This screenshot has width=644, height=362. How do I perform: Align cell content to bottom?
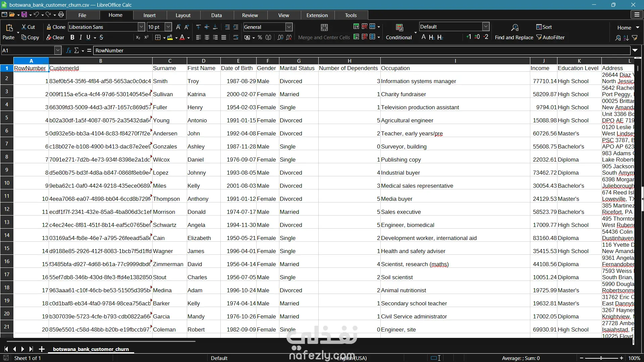click(x=215, y=27)
